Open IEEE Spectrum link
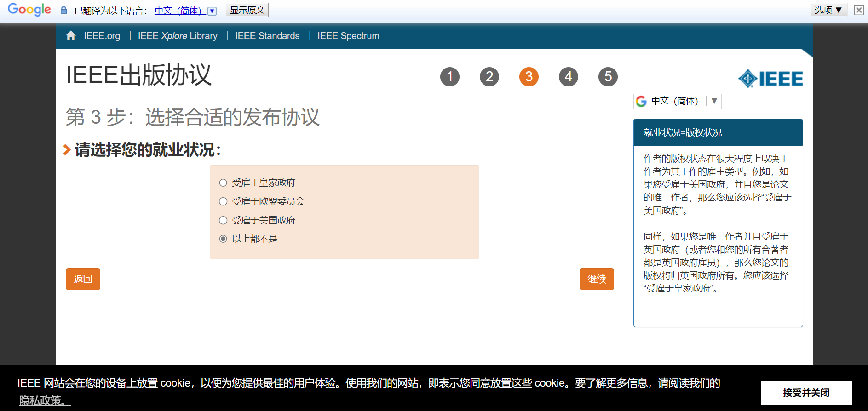This screenshot has height=411, width=868. tap(348, 36)
